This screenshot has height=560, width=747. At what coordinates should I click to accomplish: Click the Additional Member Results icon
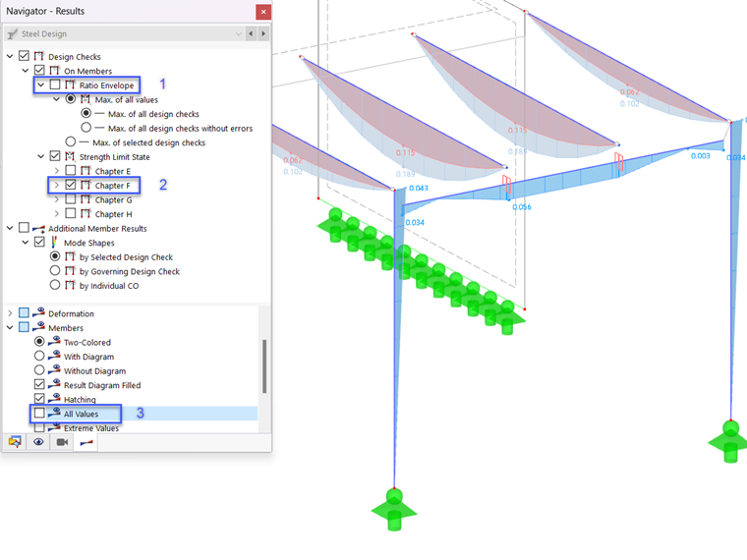click(39, 229)
